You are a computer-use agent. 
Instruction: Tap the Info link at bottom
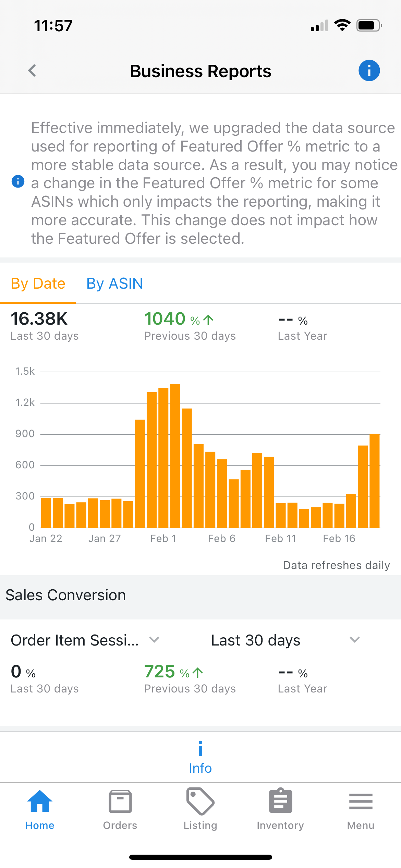tap(200, 758)
